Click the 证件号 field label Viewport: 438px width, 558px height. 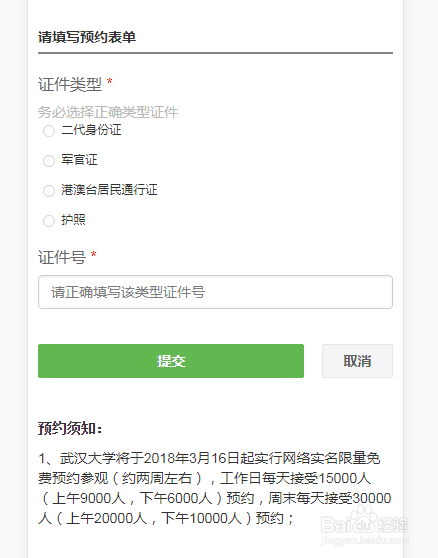pos(62,257)
